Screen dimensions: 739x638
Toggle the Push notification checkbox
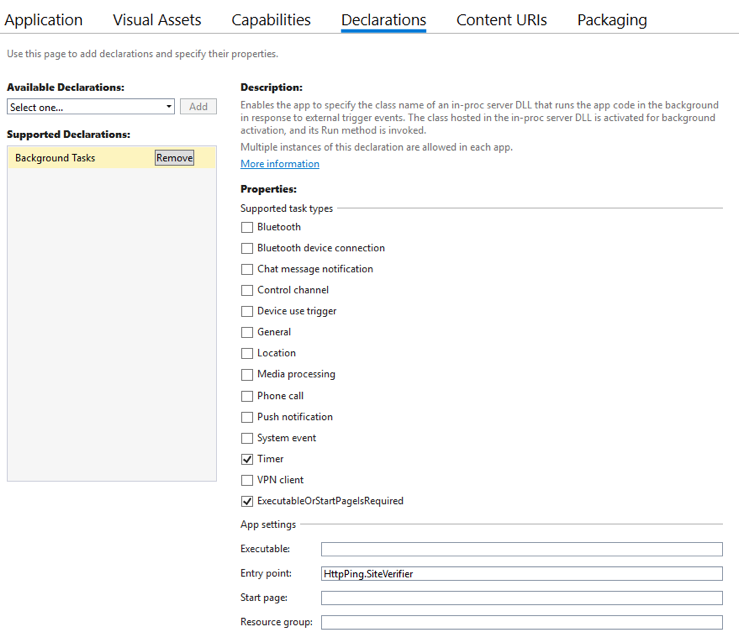click(x=247, y=417)
